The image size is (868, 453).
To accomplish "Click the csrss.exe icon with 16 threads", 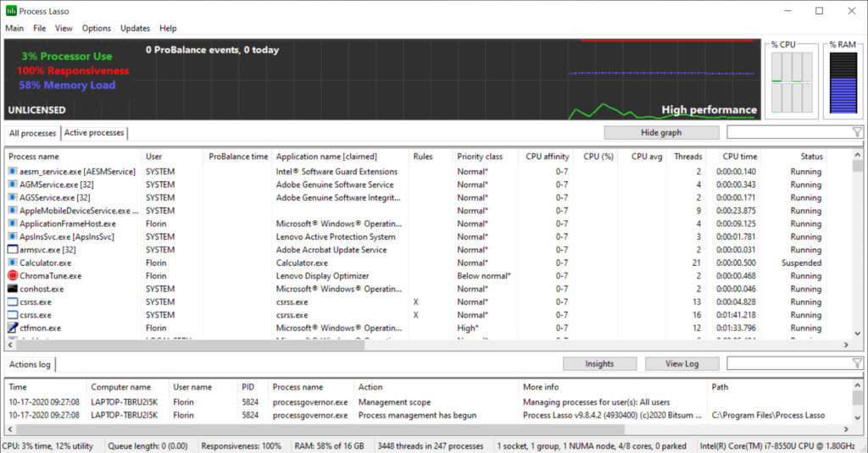I will (12, 315).
